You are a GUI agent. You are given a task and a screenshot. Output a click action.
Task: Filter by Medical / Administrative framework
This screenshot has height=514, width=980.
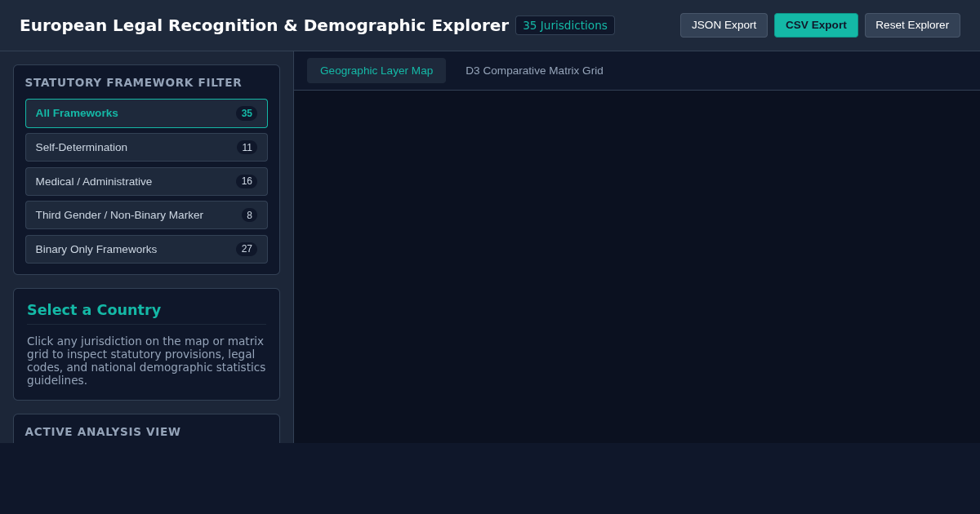click(x=146, y=181)
